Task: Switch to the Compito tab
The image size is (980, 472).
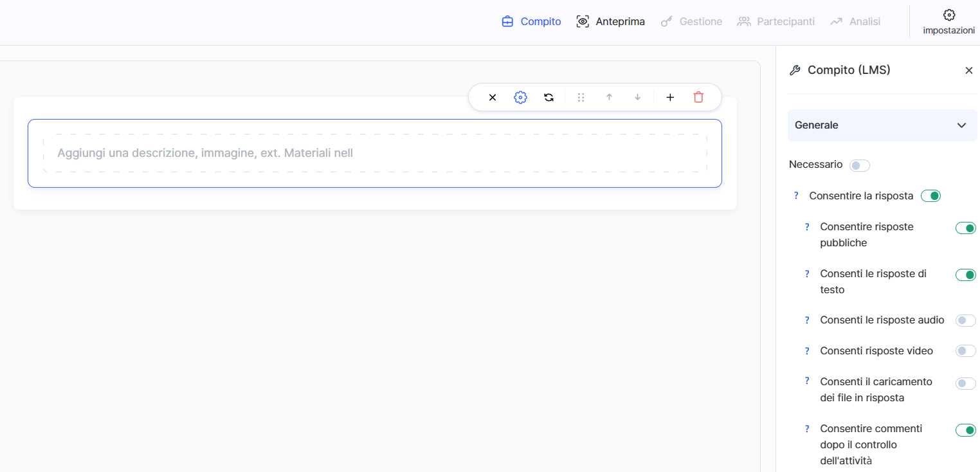Action: click(x=531, y=22)
